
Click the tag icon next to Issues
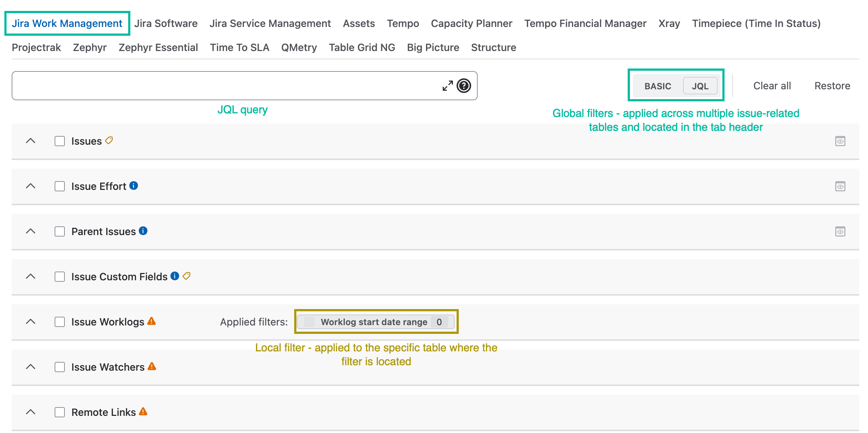[109, 140]
